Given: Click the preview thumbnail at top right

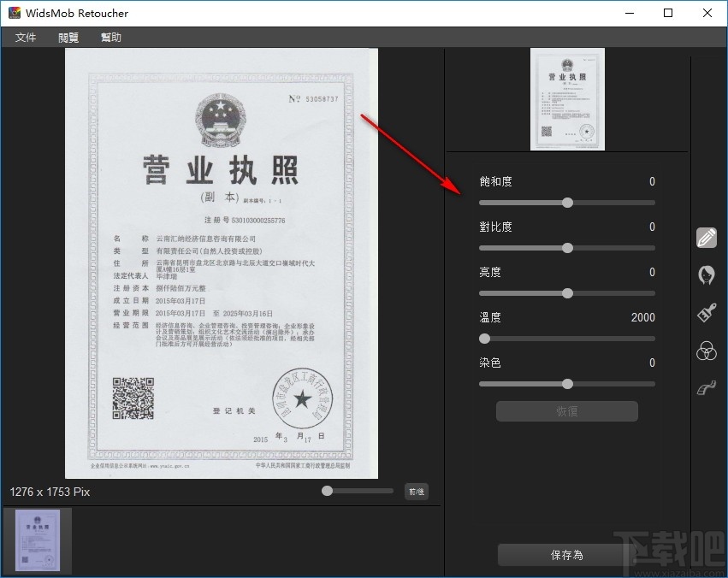Looking at the screenshot, I should (567, 98).
